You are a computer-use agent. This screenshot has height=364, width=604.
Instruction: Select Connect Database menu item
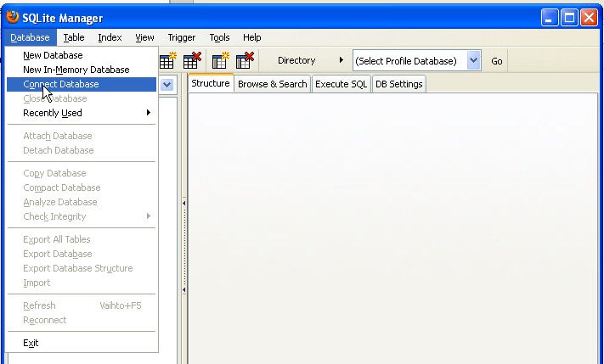coord(82,84)
